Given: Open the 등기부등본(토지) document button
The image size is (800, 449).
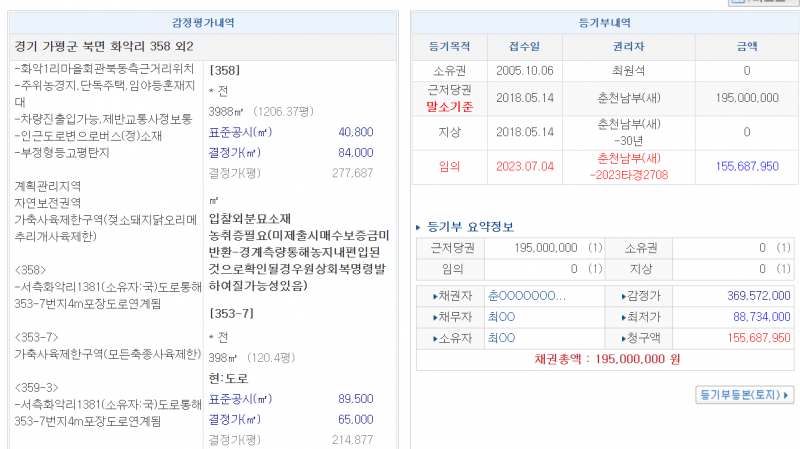Looking at the screenshot, I should pyautogui.click(x=745, y=395).
